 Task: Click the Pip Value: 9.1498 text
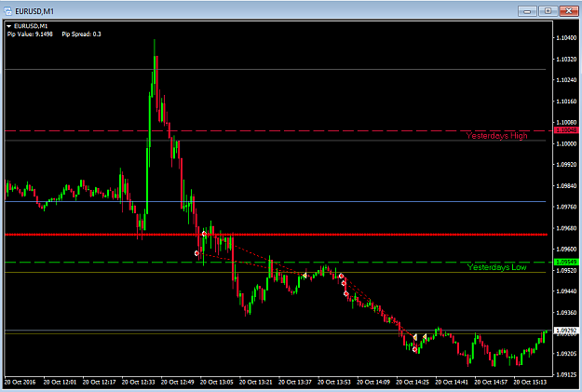coord(30,34)
